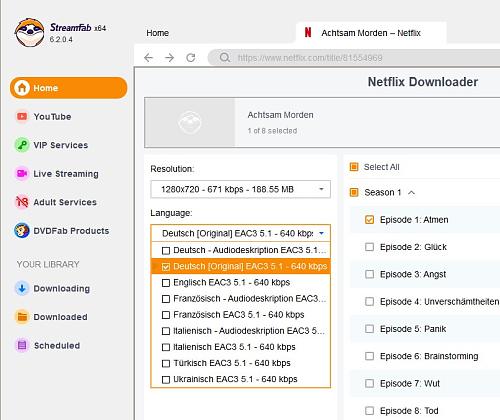Screen dimensions: 500x420
Task: Click the '1 of 8 selected' text
Action: click(272, 131)
